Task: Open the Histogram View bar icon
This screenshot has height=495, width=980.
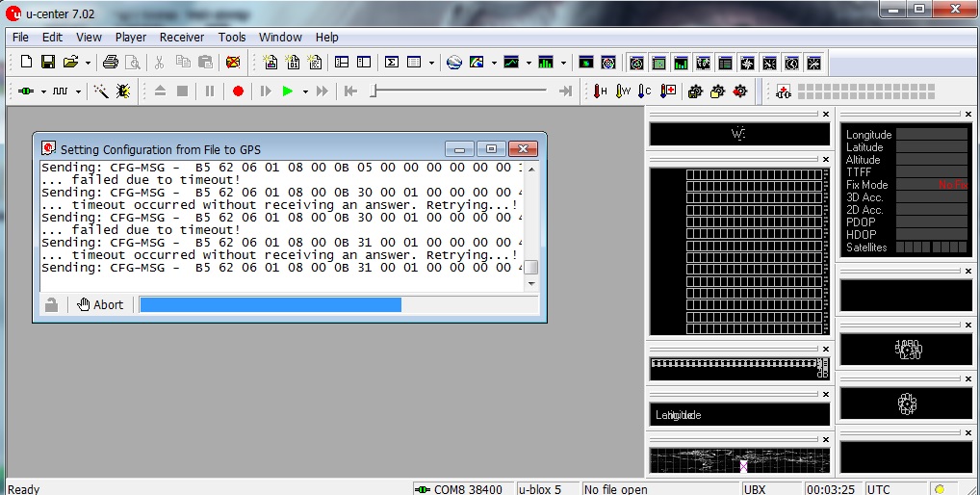Action: (x=546, y=62)
